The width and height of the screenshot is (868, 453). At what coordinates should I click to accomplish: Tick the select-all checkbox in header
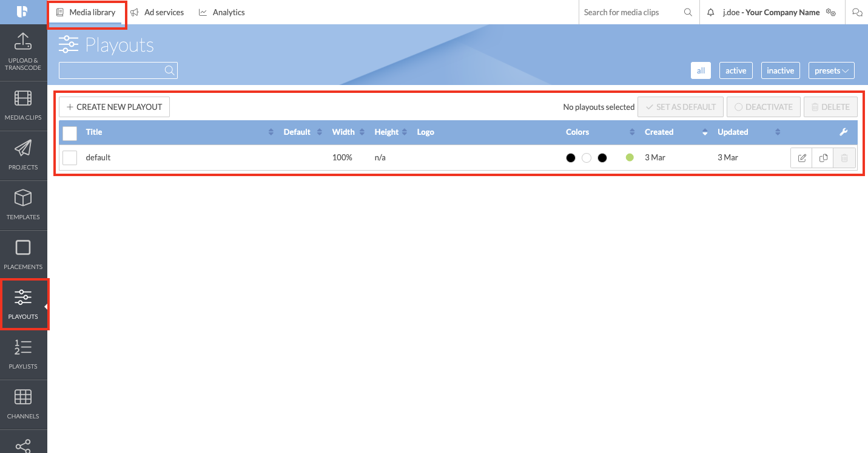point(70,133)
